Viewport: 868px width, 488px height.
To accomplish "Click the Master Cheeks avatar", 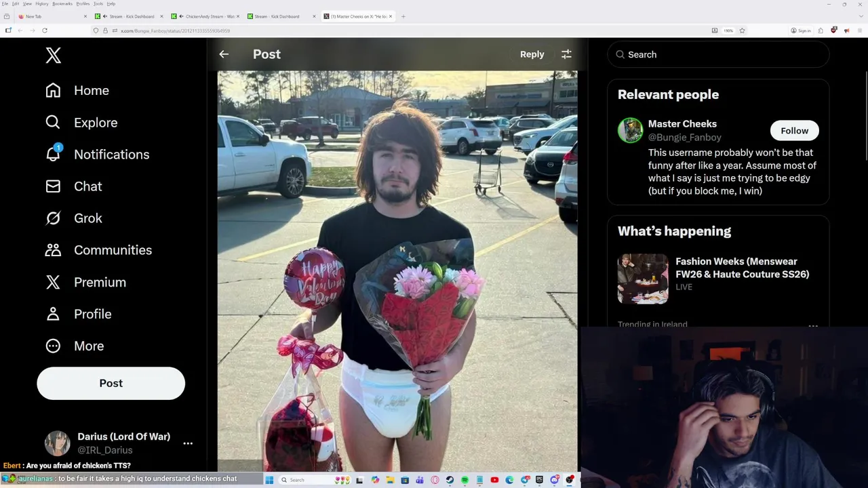I will pos(630,130).
